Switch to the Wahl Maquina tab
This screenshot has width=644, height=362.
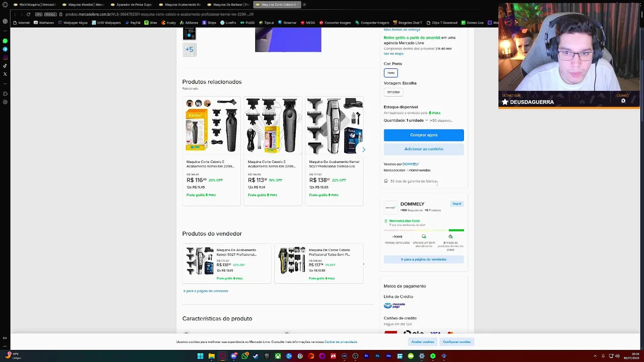coord(35,5)
